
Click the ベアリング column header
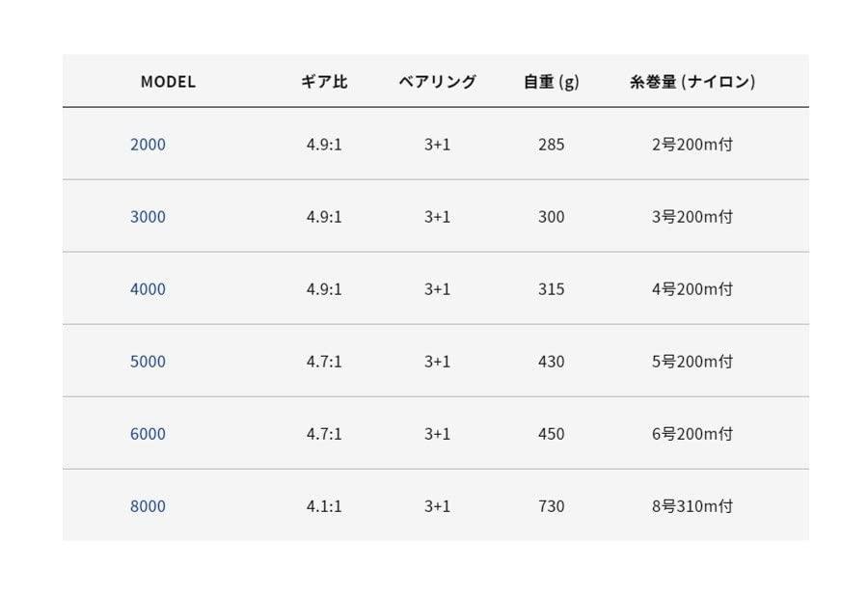(437, 82)
